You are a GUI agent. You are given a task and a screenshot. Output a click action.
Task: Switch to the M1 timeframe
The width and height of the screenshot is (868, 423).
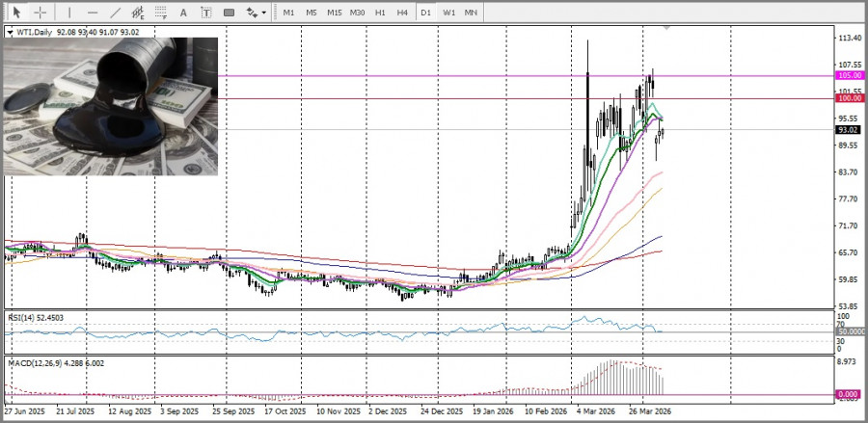(288, 13)
